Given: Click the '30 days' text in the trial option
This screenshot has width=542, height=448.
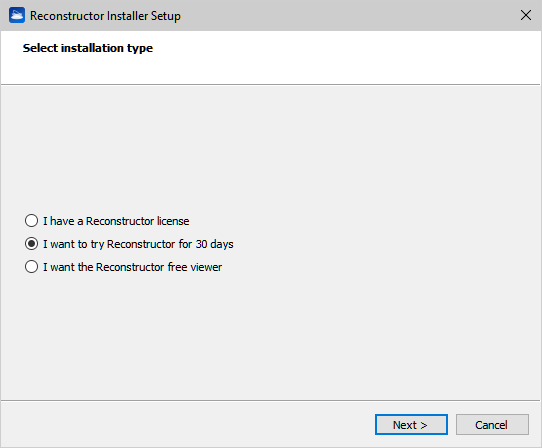Looking at the screenshot, I should tap(215, 244).
